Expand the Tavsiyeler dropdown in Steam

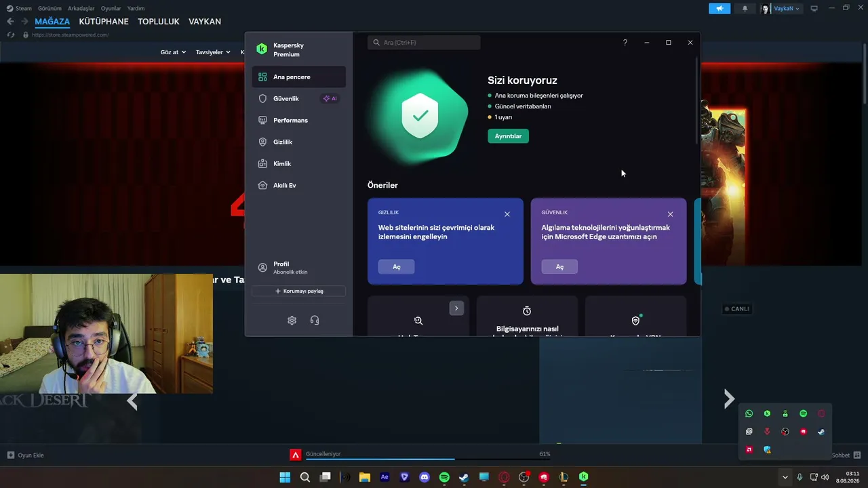(213, 52)
